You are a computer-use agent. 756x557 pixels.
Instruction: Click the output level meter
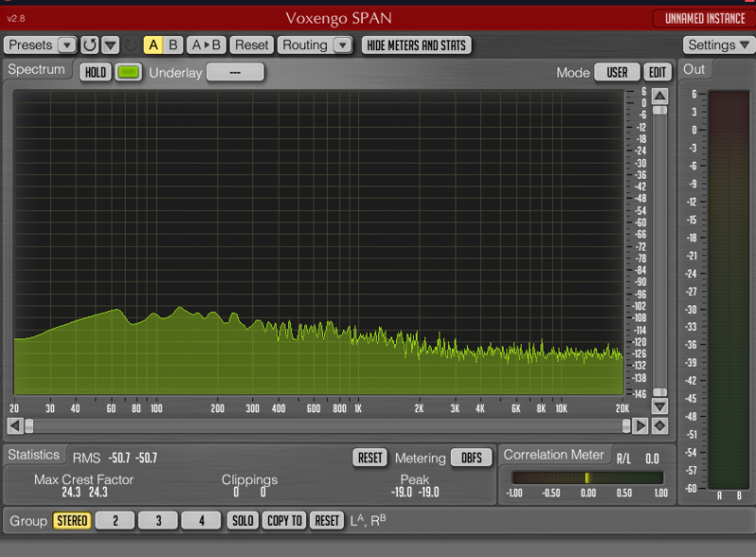[729, 290]
